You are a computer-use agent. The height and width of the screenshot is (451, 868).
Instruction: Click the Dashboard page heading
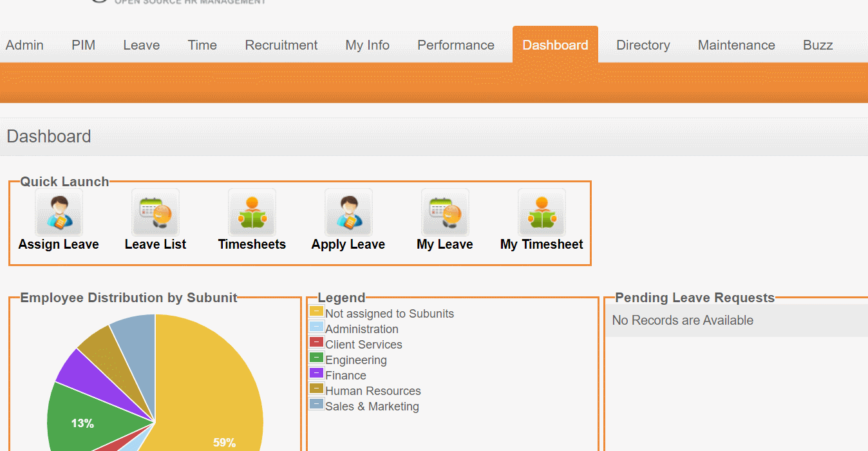pyautogui.click(x=49, y=137)
